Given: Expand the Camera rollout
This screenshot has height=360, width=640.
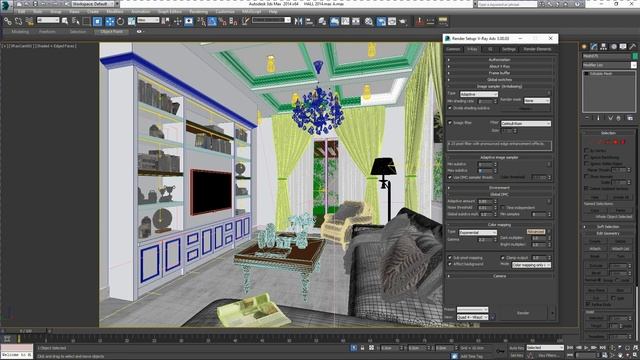Looking at the screenshot, I should (x=500, y=276).
